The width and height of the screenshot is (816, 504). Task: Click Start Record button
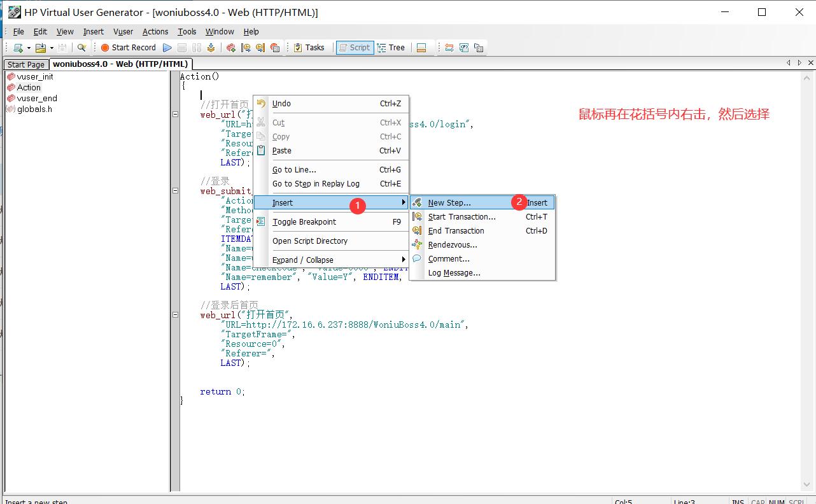point(128,48)
